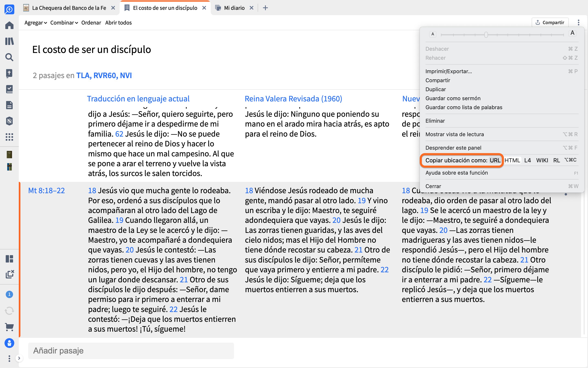Click the sync arrows icon
The image size is (588, 368).
(x=9, y=311)
